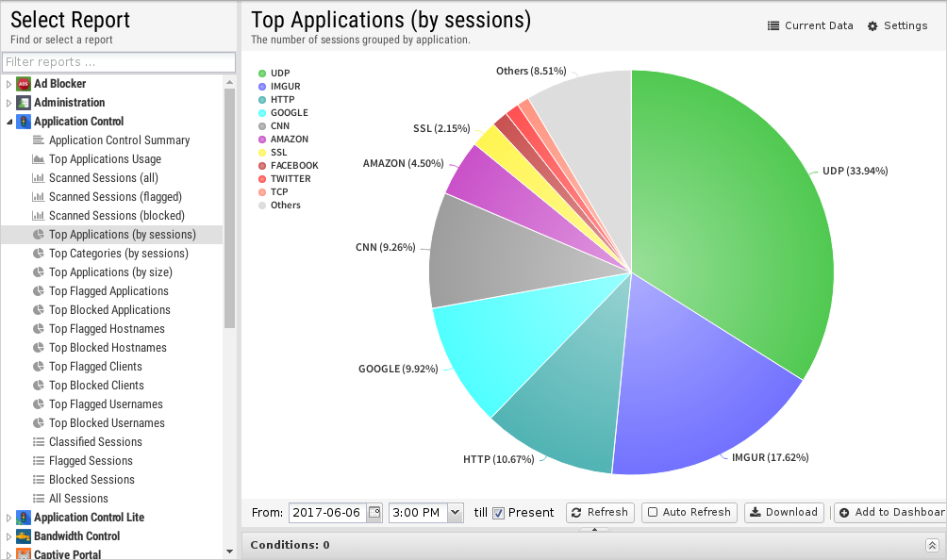Toggle the Present checkbox

(x=498, y=513)
